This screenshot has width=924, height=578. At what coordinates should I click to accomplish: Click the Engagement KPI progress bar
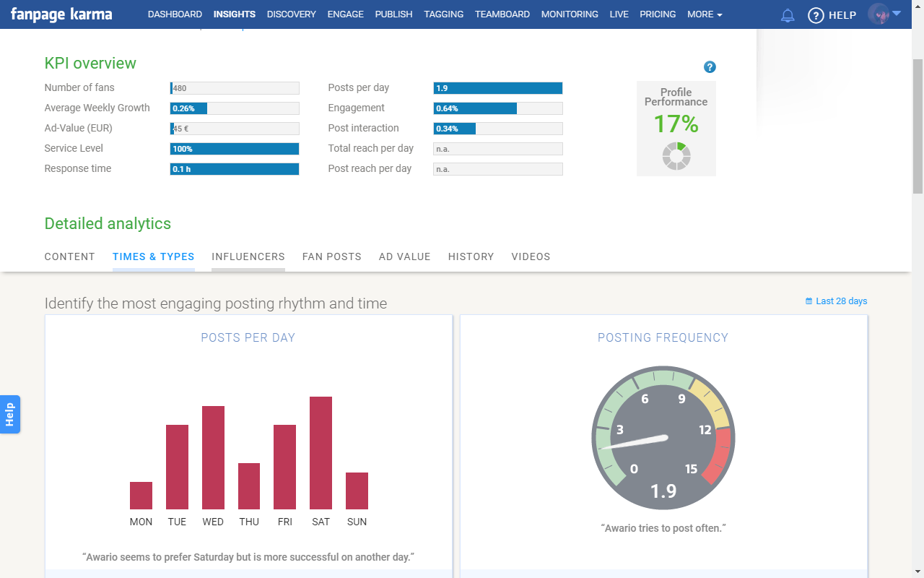pyautogui.click(x=497, y=108)
